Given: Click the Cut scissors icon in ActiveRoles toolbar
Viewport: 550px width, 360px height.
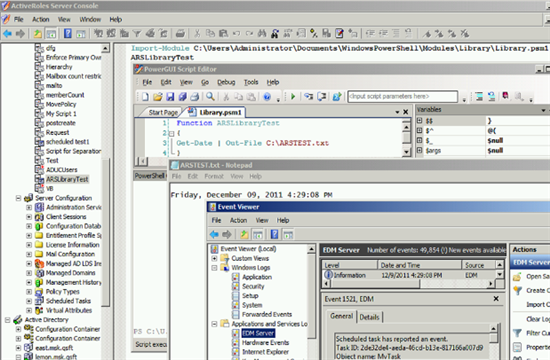Looking at the screenshot, I should click(x=197, y=34).
